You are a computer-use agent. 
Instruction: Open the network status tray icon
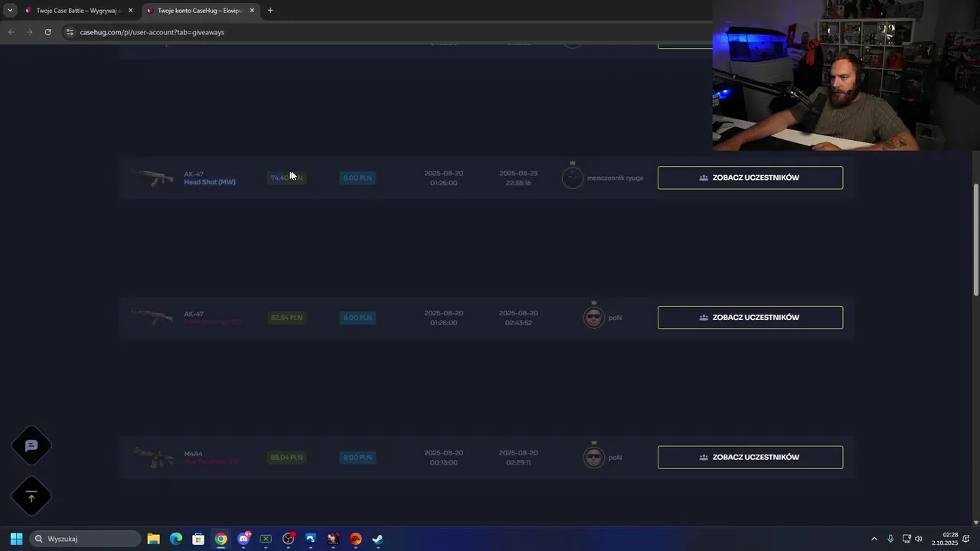(906, 539)
